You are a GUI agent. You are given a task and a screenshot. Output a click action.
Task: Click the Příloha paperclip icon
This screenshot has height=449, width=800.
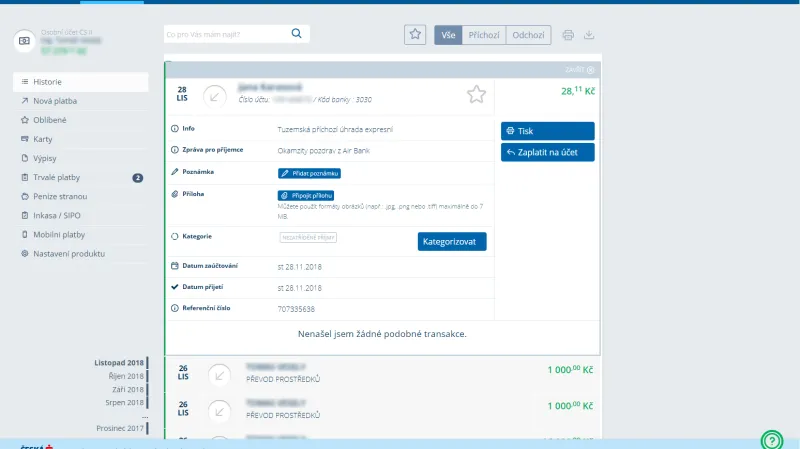pos(174,194)
